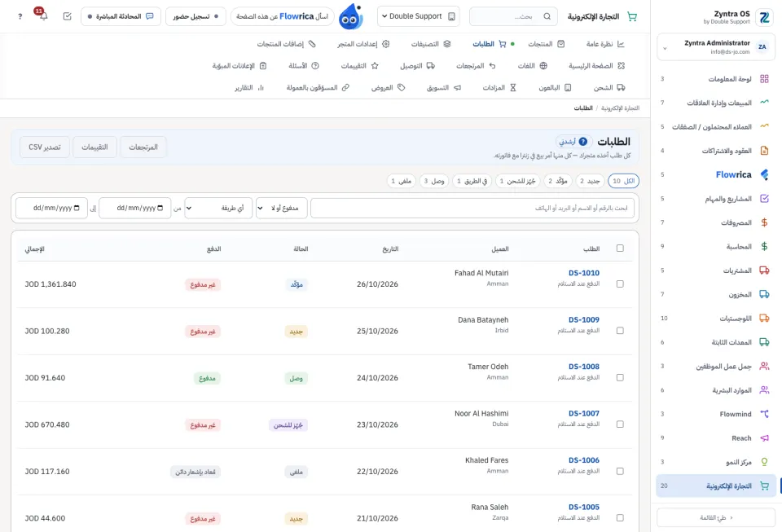Click the المشتريات truck icon

(764, 270)
